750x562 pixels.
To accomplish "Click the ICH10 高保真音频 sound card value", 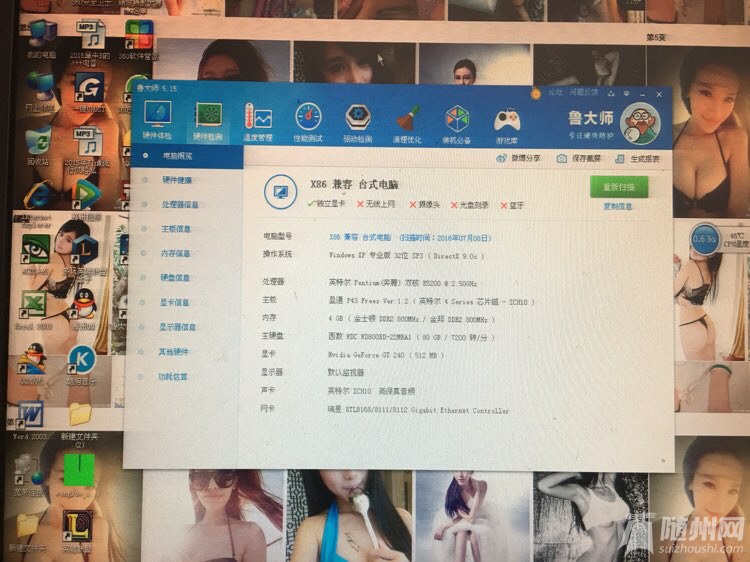I will click(371, 391).
